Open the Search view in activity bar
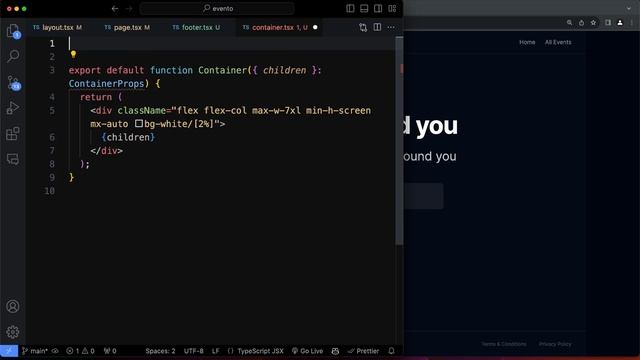 pyautogui.click(x=13, y=56)
